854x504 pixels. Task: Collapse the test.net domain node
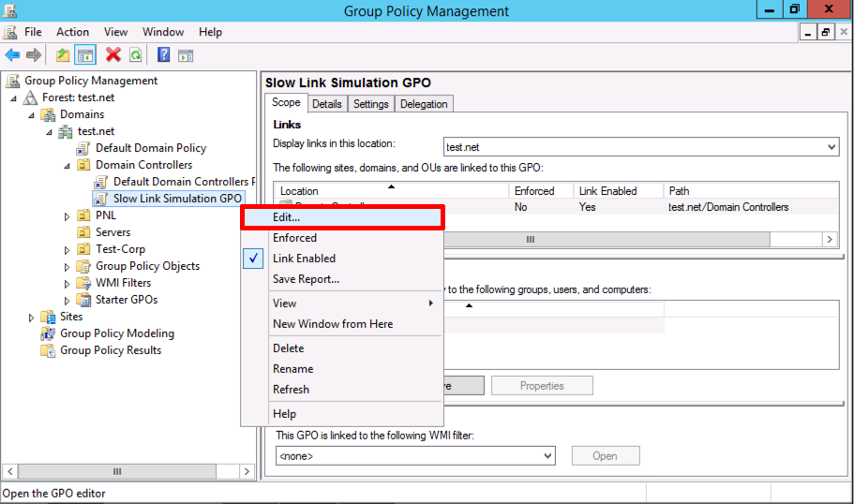(x=49, y=132)
